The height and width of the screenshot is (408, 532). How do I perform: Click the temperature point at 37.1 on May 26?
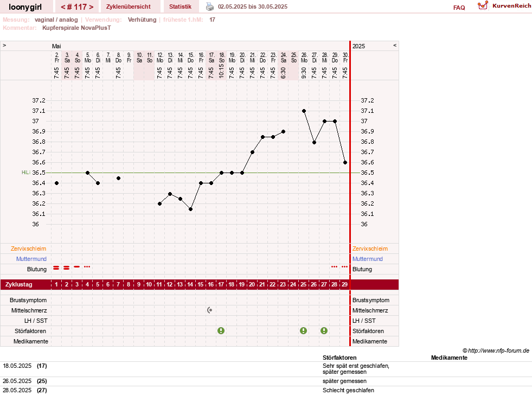click(x=304, y=111)
